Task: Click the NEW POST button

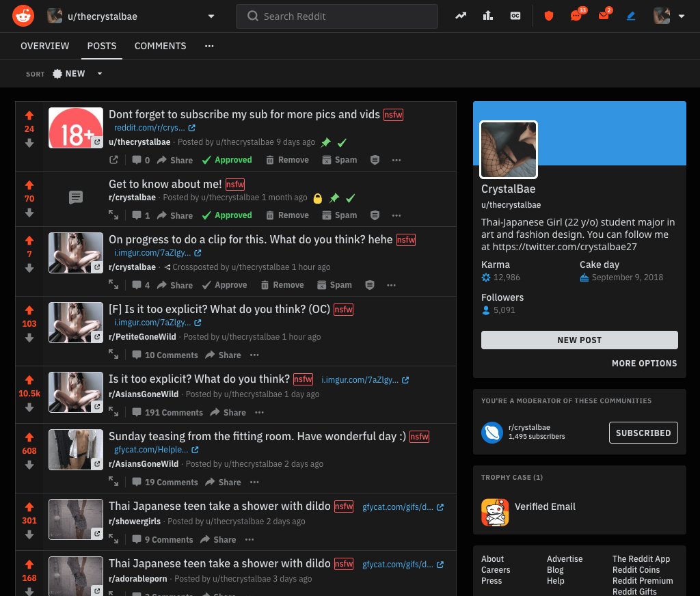Action: click(580, 340)
